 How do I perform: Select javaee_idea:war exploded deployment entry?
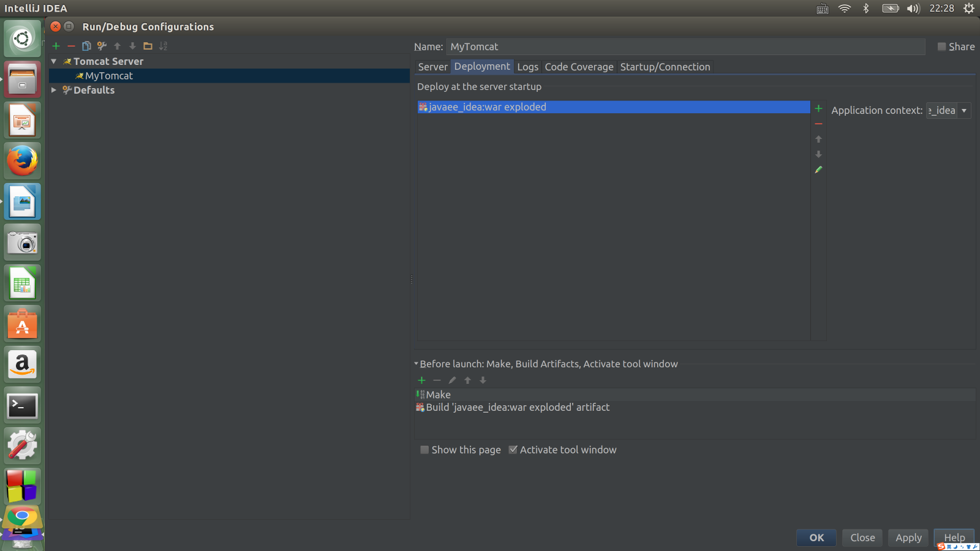614,107
